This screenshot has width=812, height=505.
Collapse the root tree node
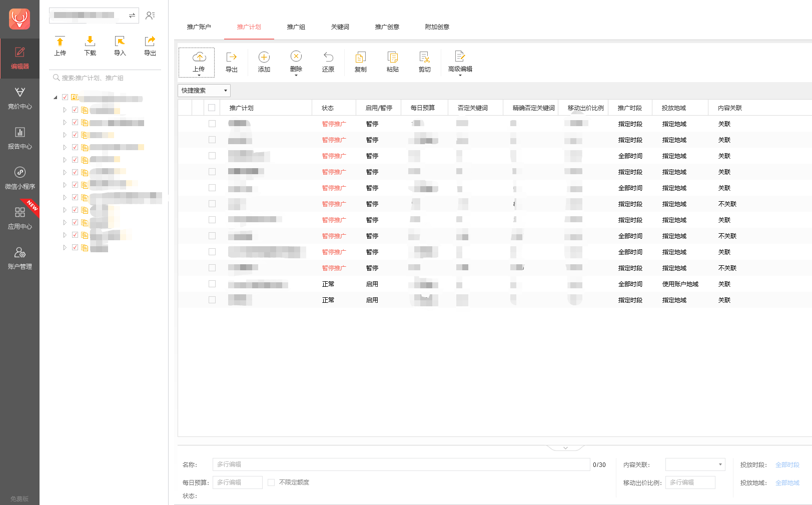point(56,98)
